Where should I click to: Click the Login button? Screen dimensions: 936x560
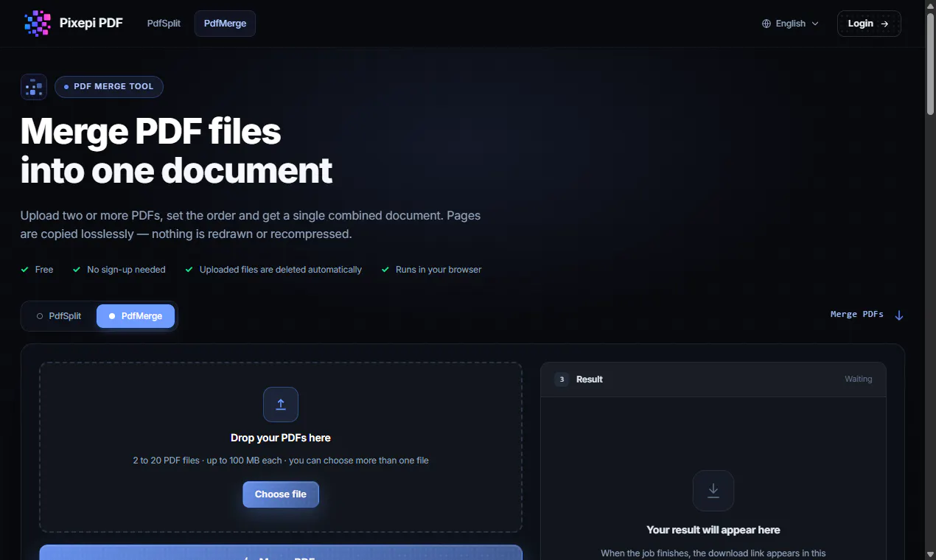[x=869, y=24]
